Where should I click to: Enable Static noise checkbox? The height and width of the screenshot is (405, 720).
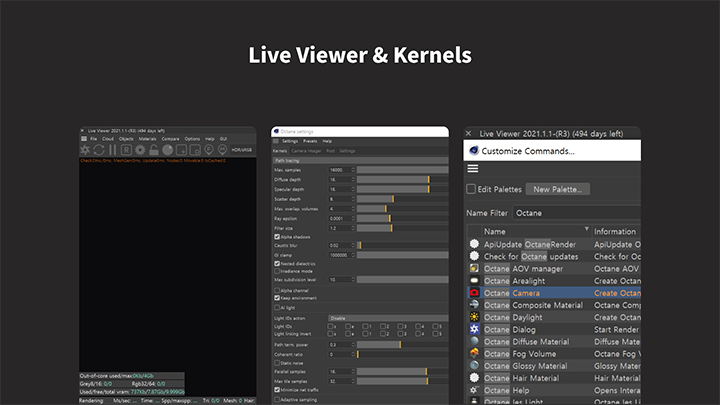tap(277, 363)
